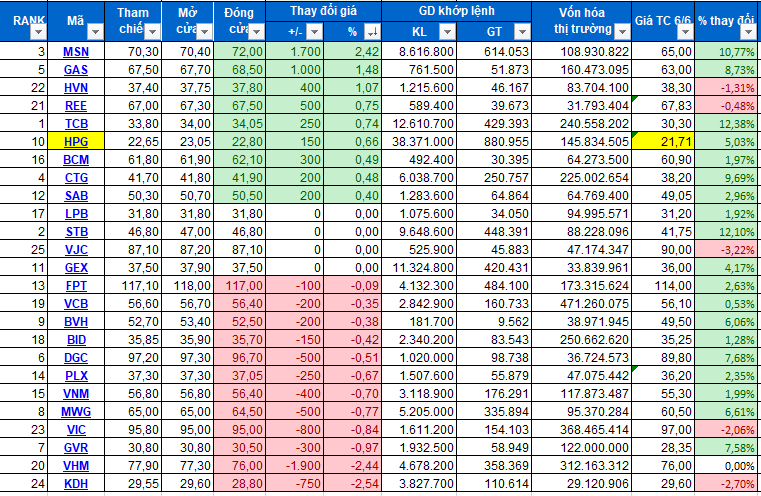761x496 pixels.
Task: Open the Vốn hóa thị trường filter dropdown
Action: tap(622, 33)
